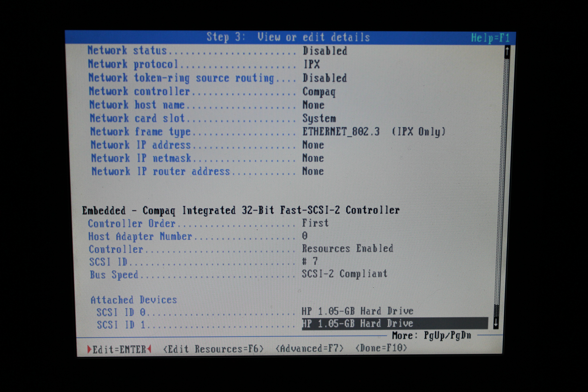Click the red arrow left of Edit=ENTER
Image resolution: width=588 pixels, height=392 pixels.
click(x=89, y=349)
